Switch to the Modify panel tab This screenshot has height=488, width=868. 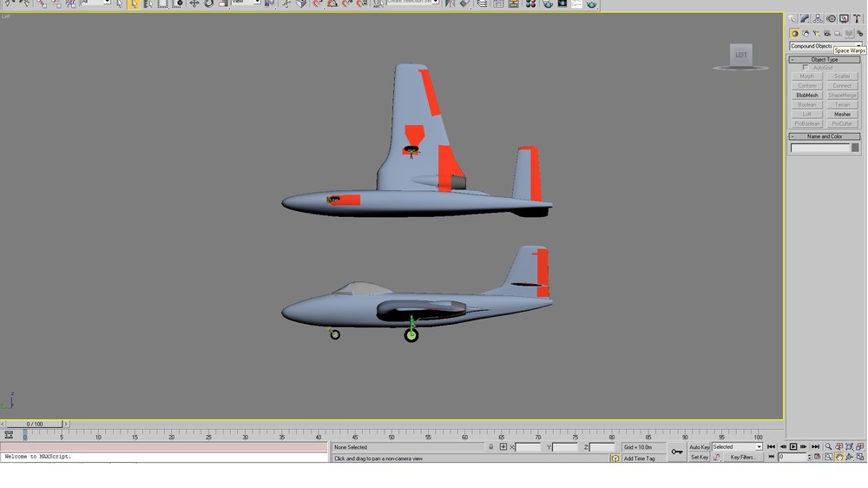point(805,19)
